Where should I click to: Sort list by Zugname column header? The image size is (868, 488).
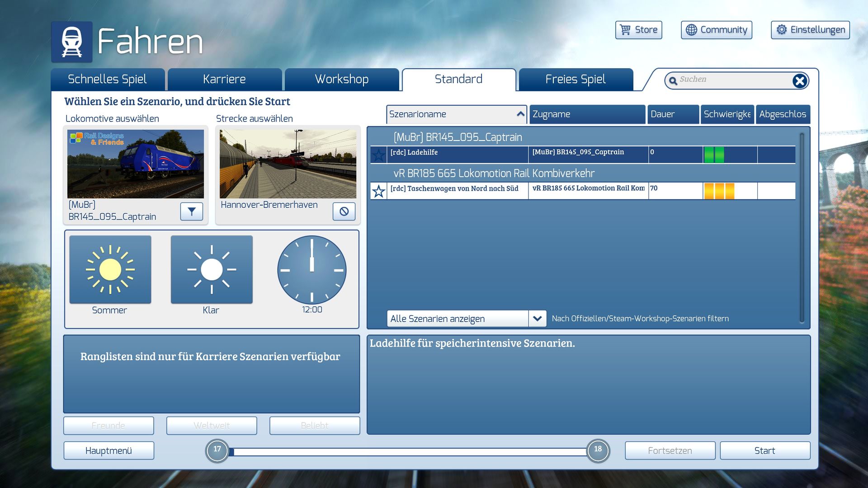point(587,114)
